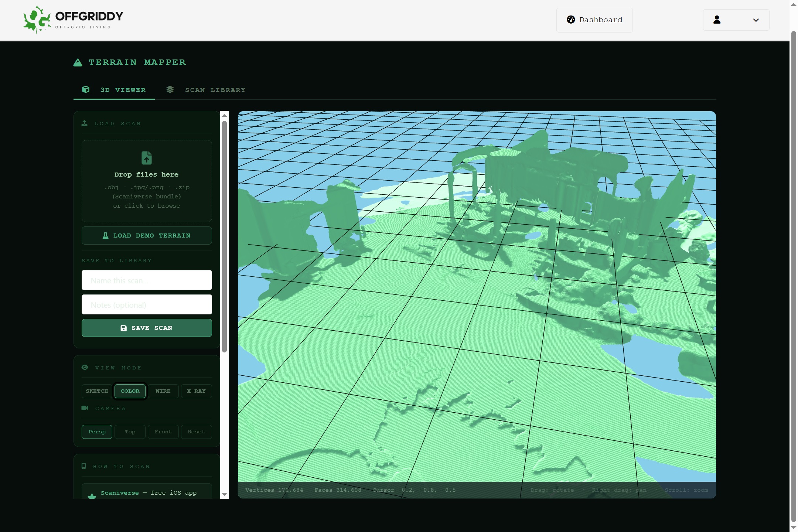Click the page scrollbar down arrow
Screen dimensions: 798x532
coord(794,528)
